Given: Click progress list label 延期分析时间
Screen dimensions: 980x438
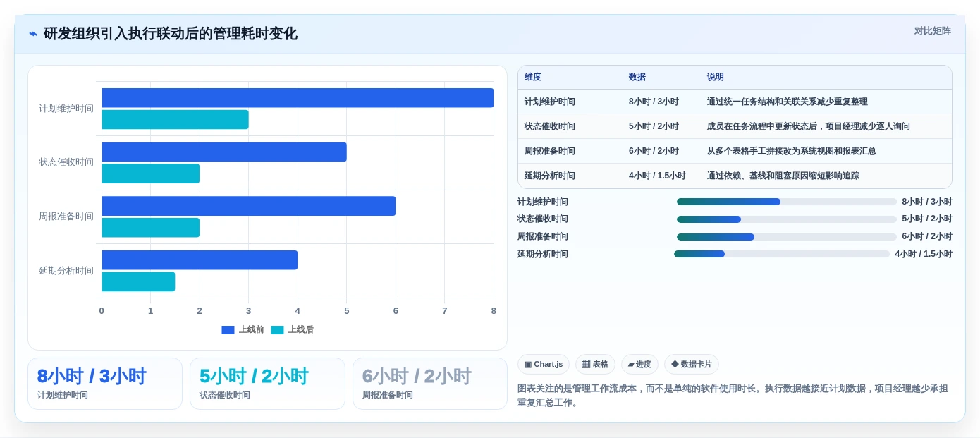Looking at the screenshot, I should [543, 254].
